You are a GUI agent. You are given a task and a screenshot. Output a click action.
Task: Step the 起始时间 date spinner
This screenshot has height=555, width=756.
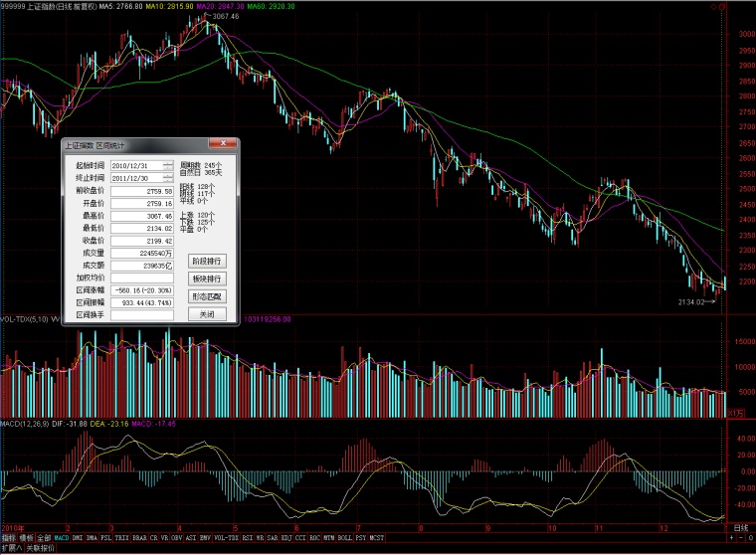coord(167,165)
